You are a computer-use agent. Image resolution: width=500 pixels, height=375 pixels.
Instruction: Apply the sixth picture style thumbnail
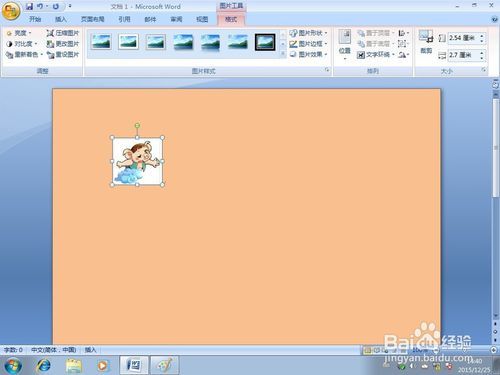coord(238,42)
